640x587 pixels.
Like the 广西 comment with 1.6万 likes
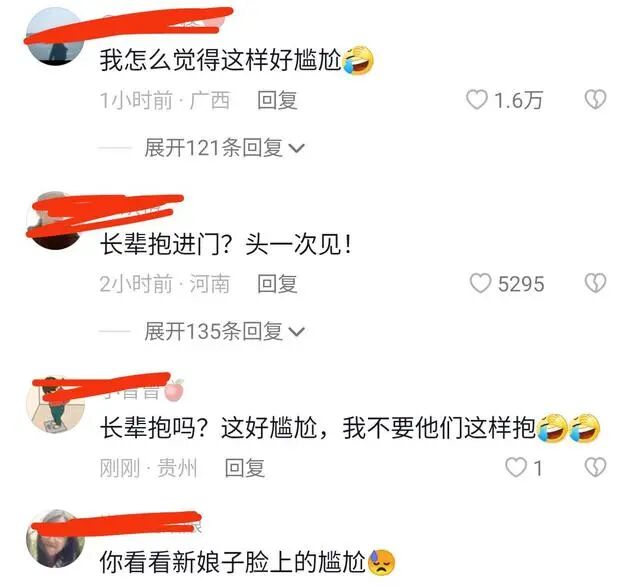(x=477, y=100)
